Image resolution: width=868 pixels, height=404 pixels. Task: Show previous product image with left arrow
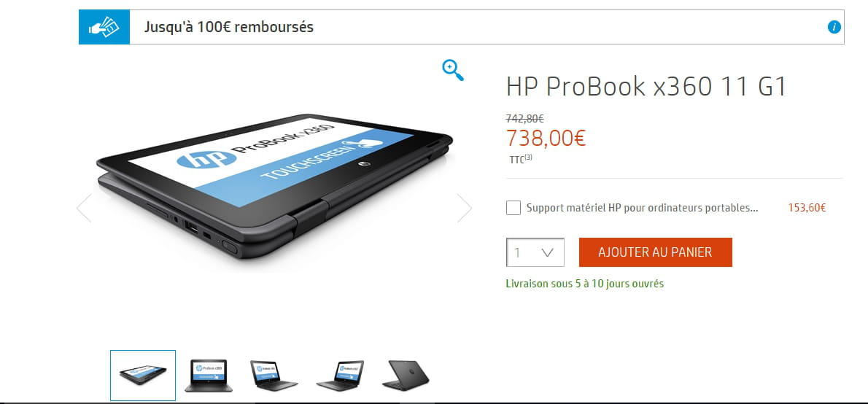coord(84,208)
